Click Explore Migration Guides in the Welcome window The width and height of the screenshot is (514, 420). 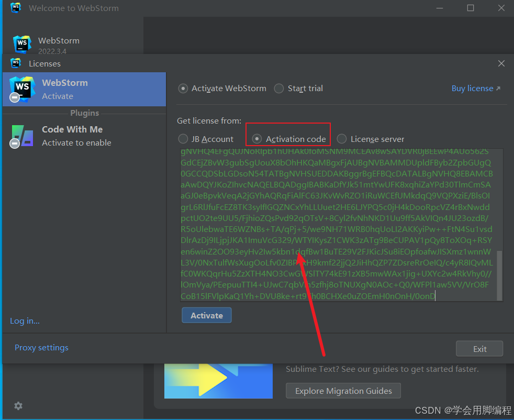(x=343, y=391)
